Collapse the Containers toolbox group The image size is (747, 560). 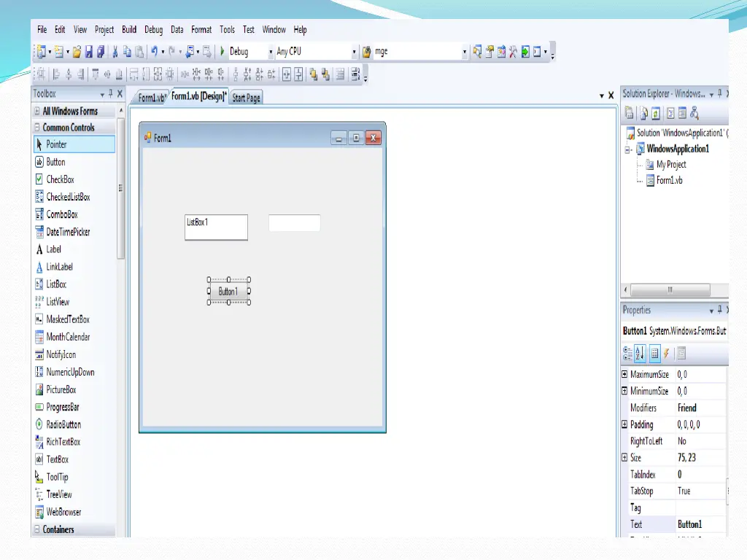37,529
